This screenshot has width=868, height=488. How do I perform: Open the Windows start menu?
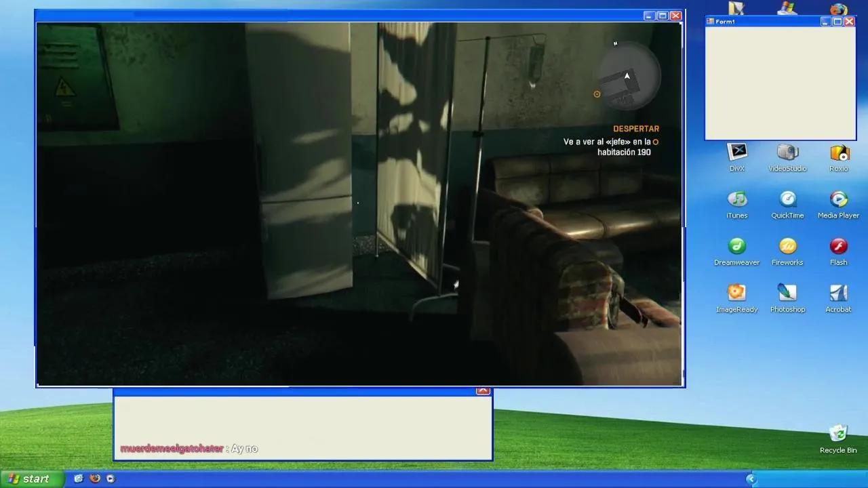click(32, 479)
